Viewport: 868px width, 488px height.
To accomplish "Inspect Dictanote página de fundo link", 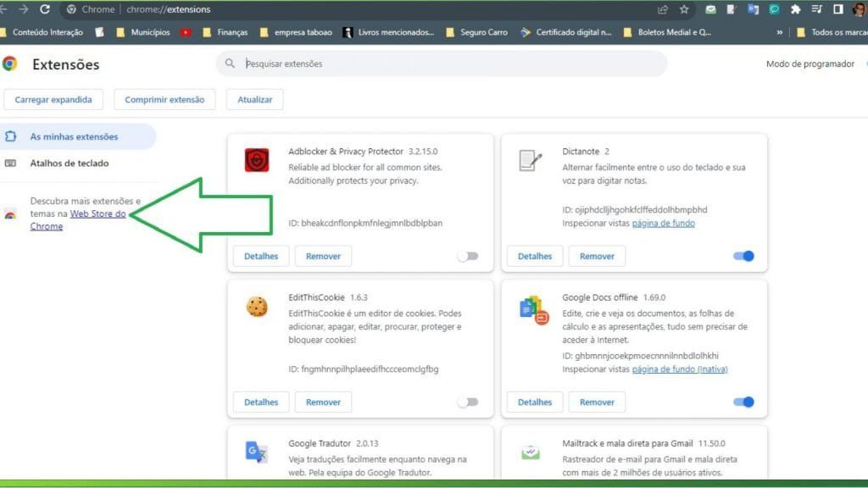I will coord(663,223).
